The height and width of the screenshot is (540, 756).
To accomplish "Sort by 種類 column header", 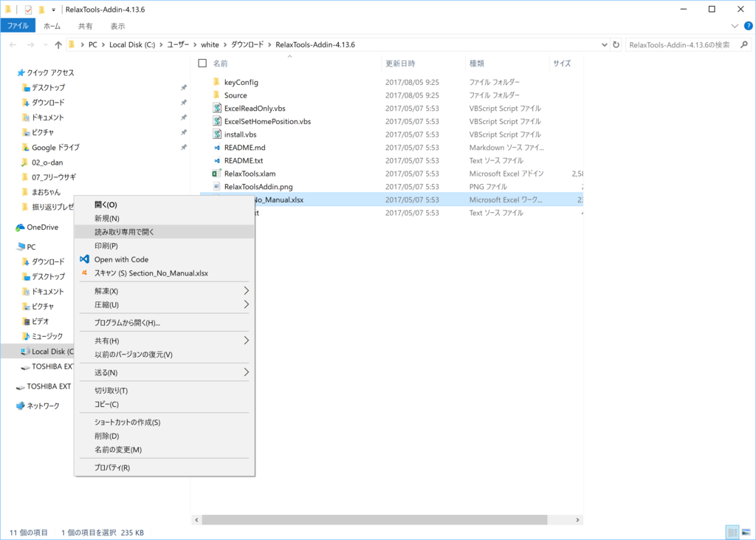I will (x=477, y=64).
